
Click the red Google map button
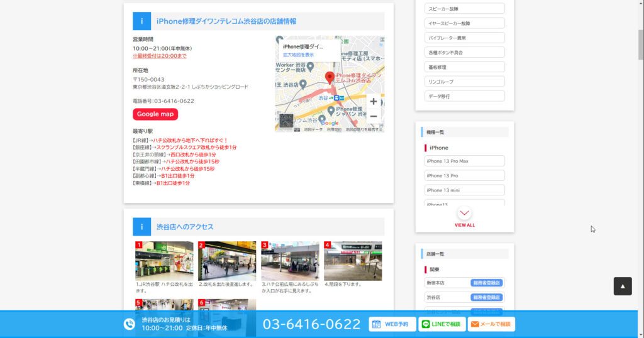pos(155,114)
